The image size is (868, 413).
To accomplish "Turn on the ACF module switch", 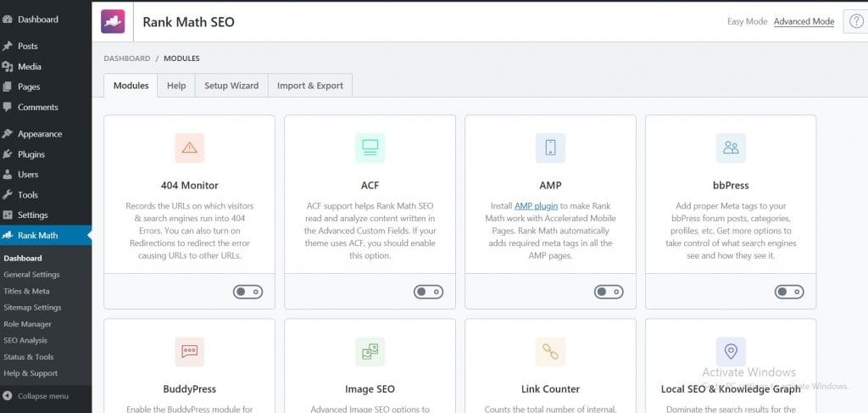I will click(428, 292).
